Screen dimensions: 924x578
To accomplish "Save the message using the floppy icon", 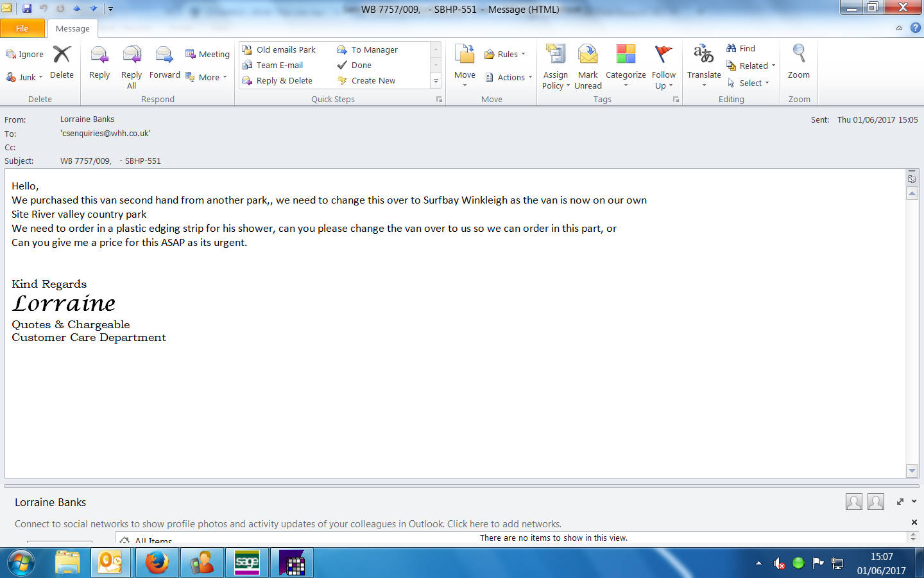I will click(27, 9).
